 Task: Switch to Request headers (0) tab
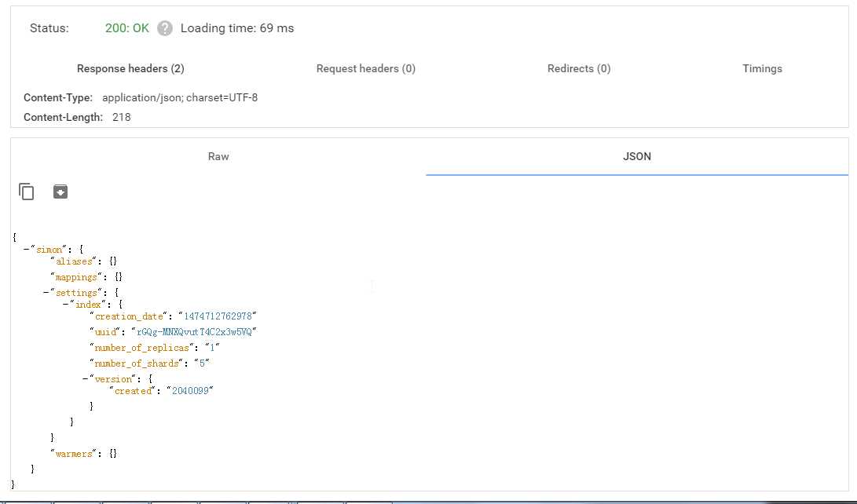365,69
